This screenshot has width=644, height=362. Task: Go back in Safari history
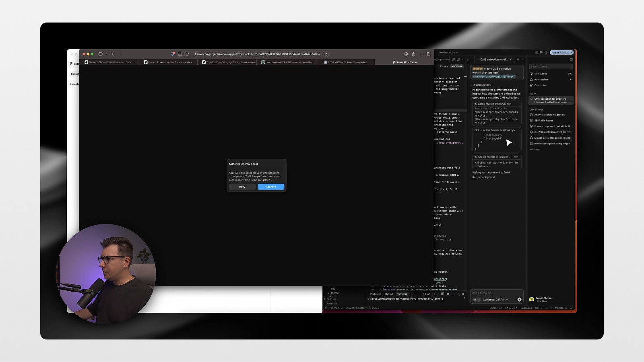113,54
